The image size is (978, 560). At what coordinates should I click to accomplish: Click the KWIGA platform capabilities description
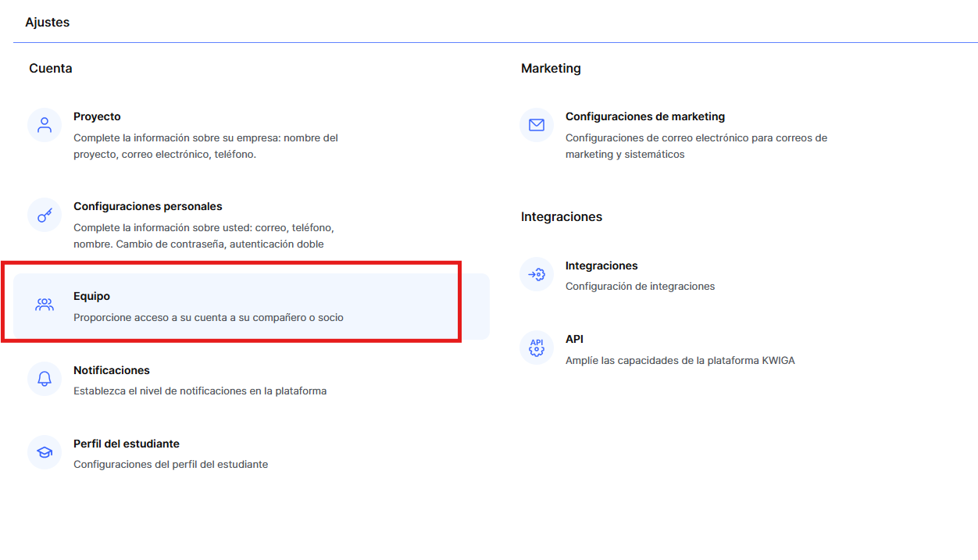pos(680,360)
